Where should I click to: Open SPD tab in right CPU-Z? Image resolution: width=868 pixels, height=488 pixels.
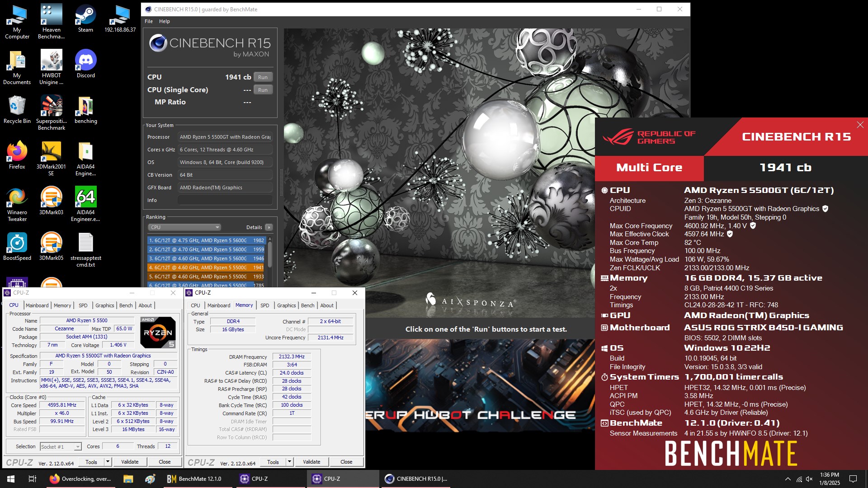click(x=265, y=305)
